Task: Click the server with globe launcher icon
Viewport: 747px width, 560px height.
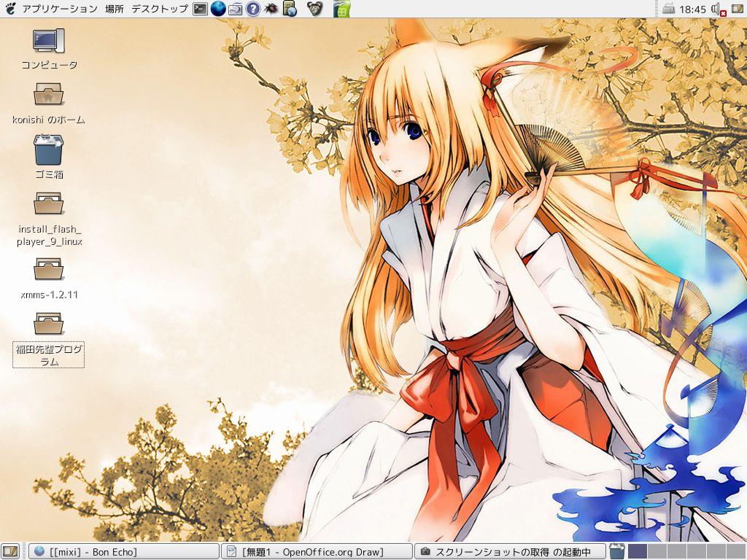Action: 289,9
